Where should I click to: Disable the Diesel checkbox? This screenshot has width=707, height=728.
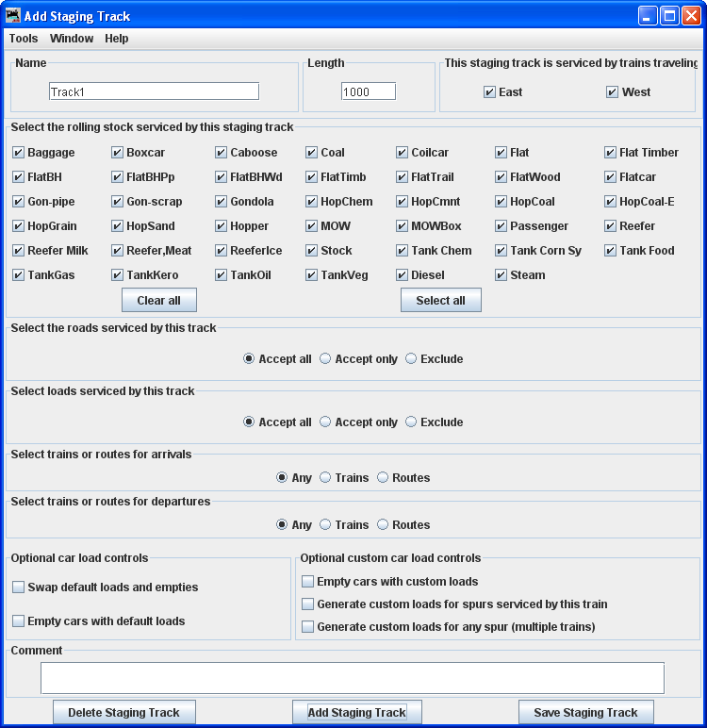[403, 275]
